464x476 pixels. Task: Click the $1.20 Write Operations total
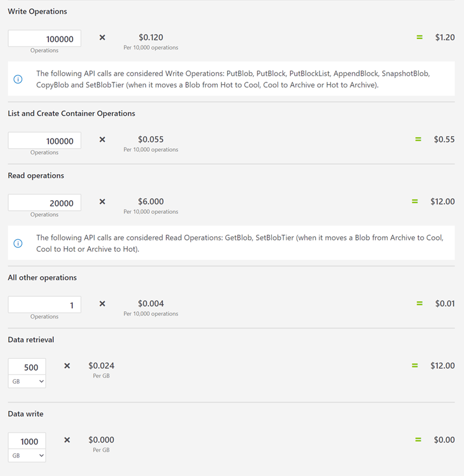click(x=445, y=37)
